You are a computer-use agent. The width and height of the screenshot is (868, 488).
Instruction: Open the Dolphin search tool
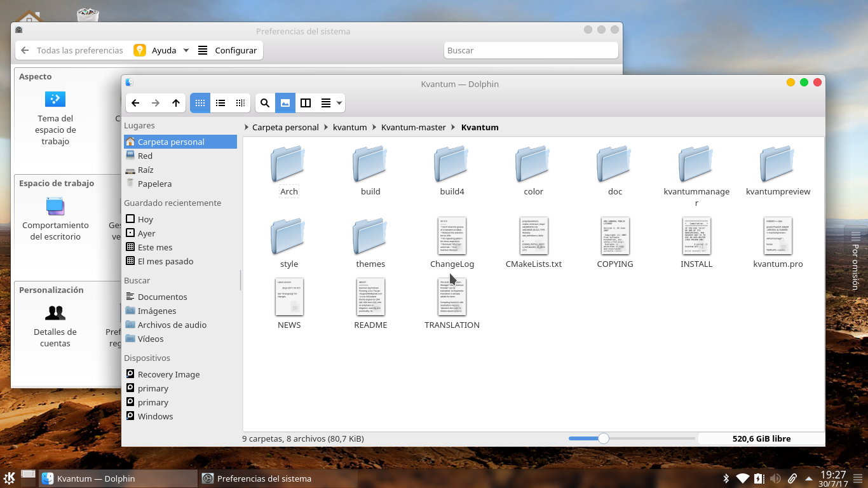[265, 103]
